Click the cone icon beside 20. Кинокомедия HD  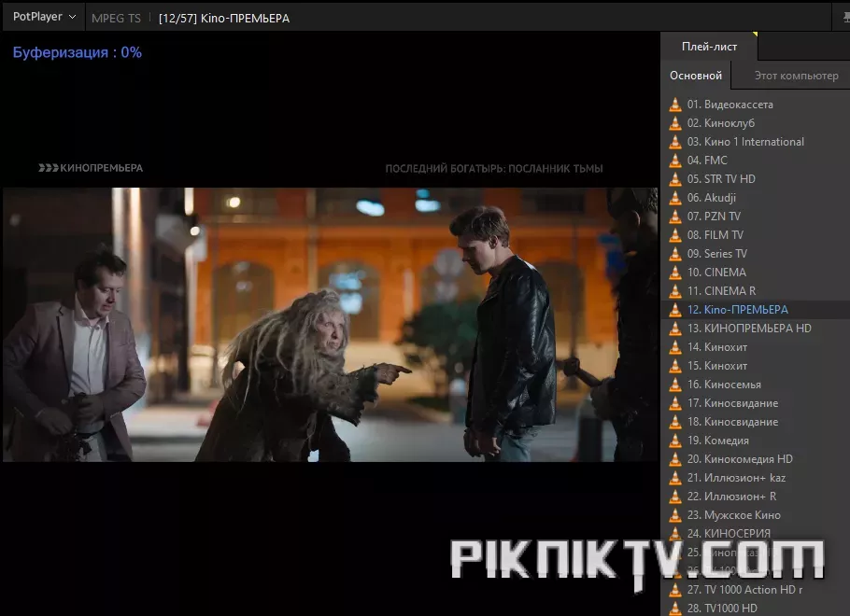click(x=675, y=459)
